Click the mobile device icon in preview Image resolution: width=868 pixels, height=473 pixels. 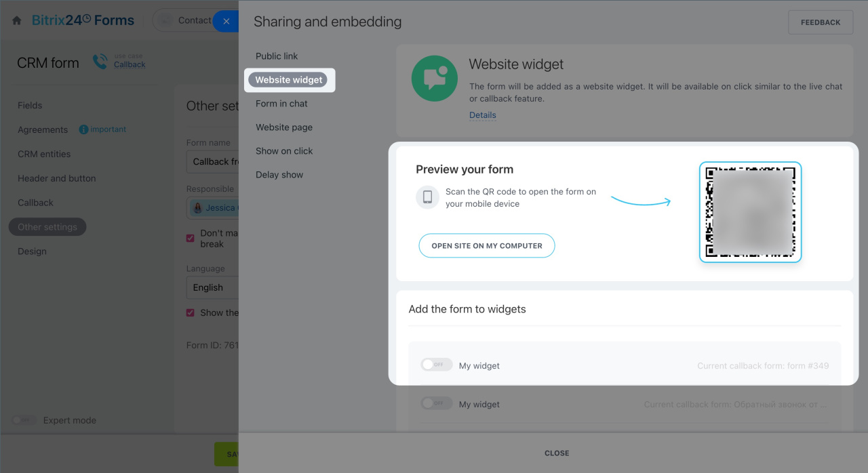tap(427, 197)
